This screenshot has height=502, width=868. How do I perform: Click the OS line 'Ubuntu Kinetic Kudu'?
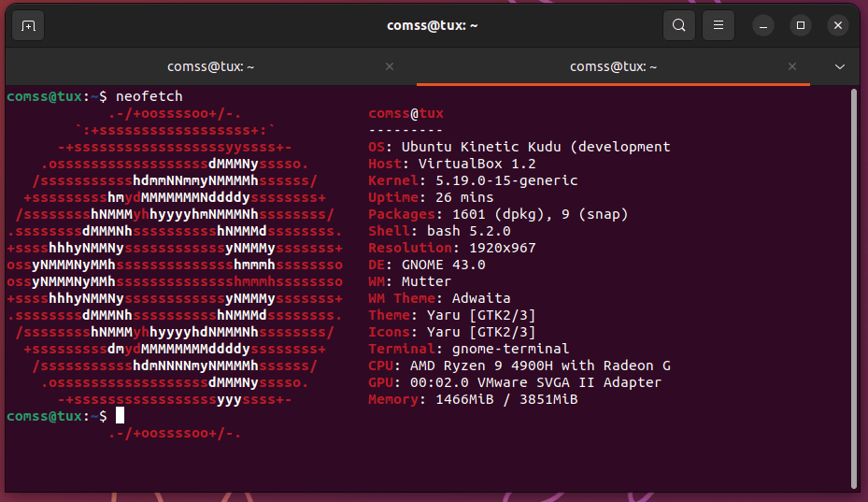pos(481,147)
